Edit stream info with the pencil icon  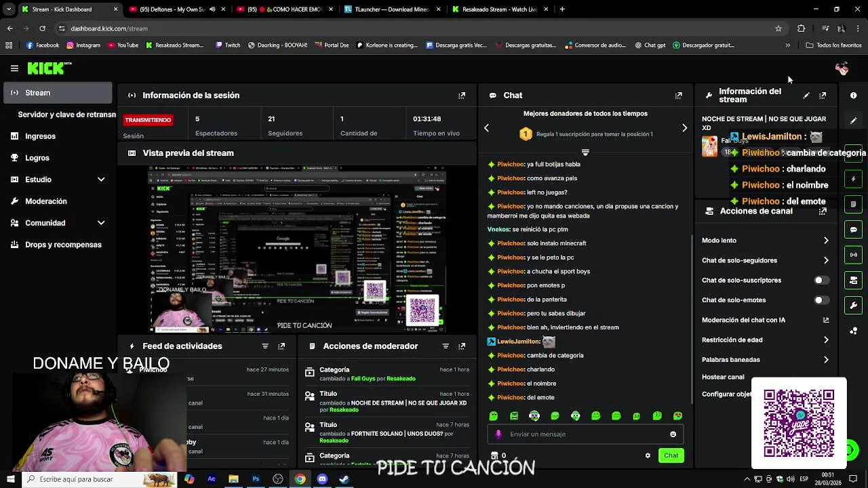pyautogui.click(x=806, y=96)
